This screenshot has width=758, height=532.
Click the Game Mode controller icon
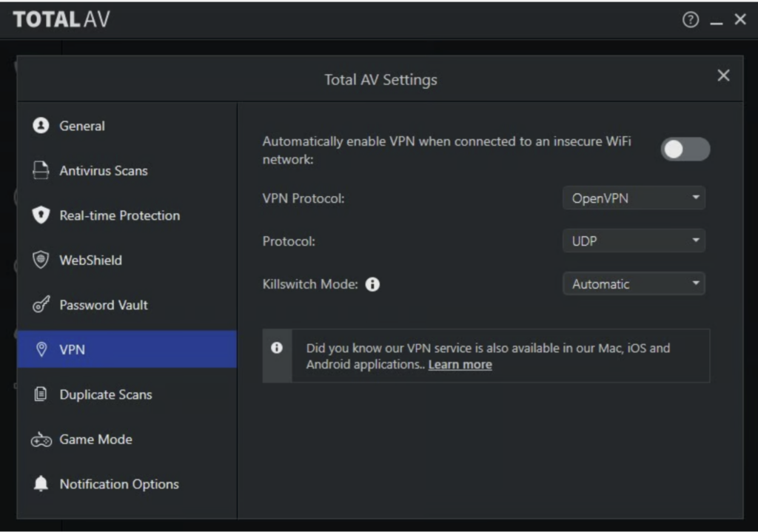pos(41,440)
